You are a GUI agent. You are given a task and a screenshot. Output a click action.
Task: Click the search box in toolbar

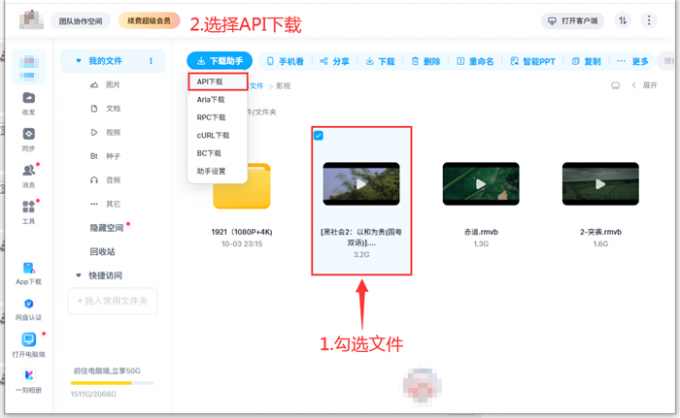(668, 61)
